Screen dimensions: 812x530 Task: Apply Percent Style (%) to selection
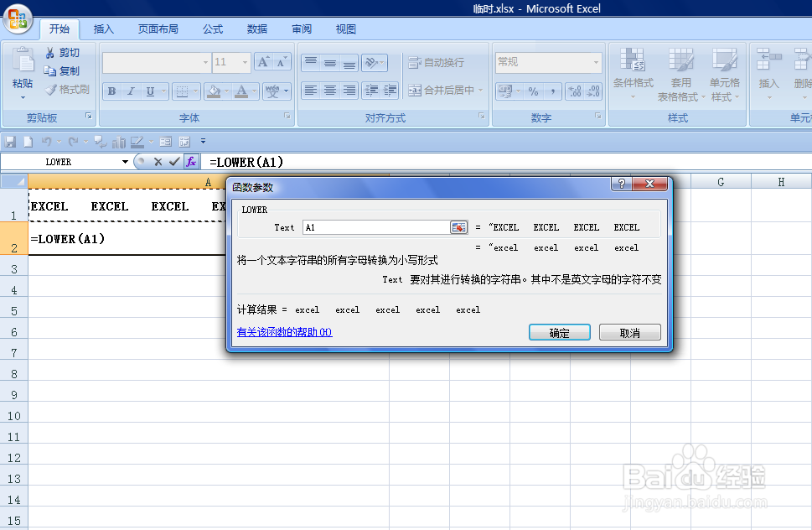[x=534, y=91]
